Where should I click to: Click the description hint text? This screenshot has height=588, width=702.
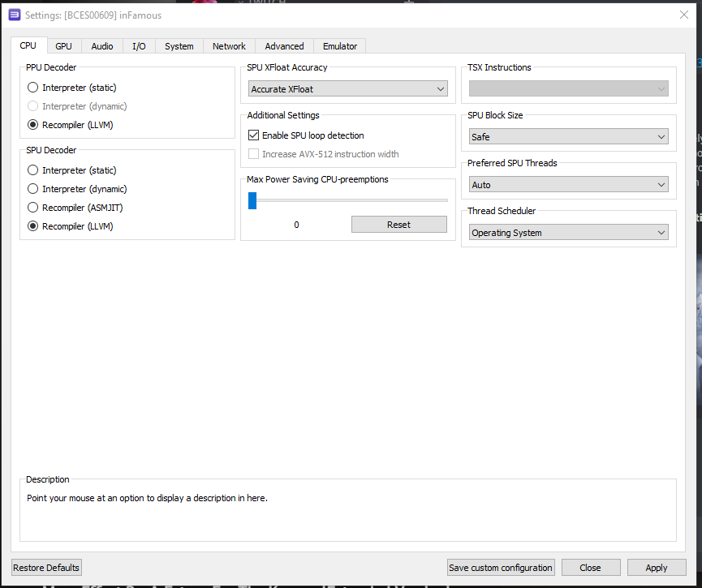[x=147, y=498]
